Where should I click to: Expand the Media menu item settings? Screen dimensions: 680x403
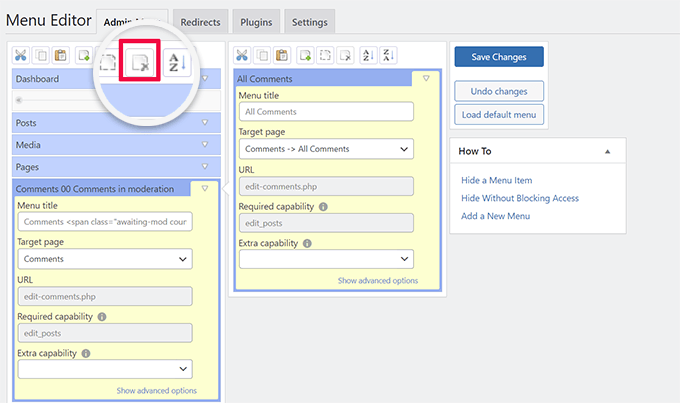[205, 144]
